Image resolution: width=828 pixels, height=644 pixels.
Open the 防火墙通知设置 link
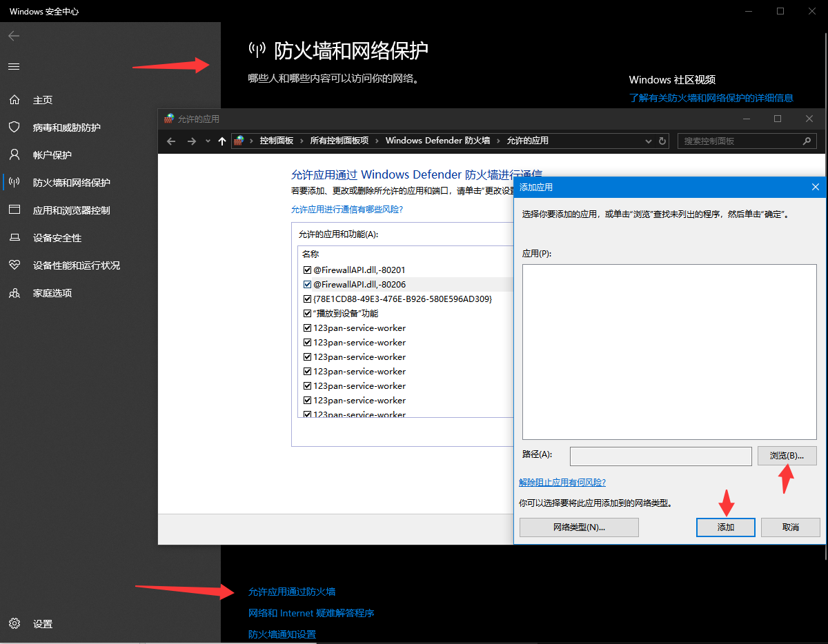(282, 634)
